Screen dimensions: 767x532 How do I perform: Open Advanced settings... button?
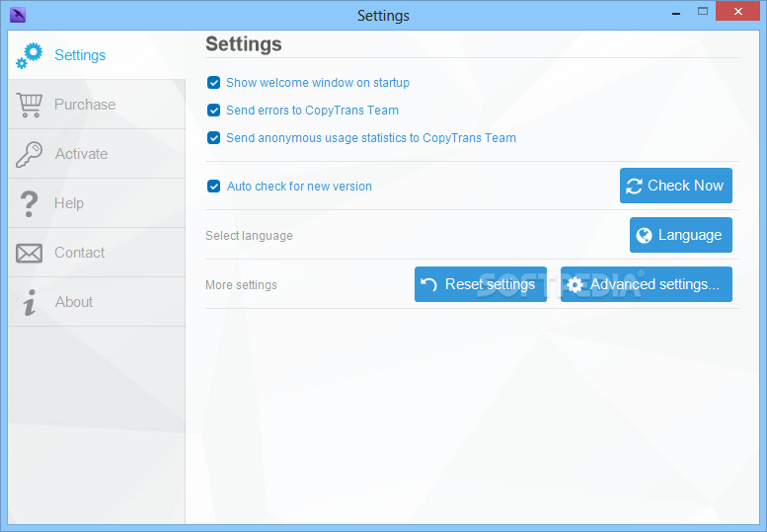click(x=647, y=284)
